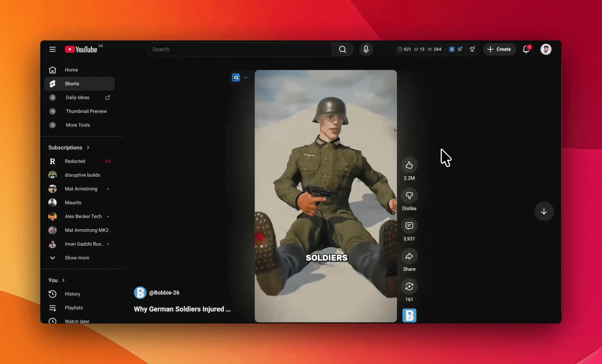602x364 pixels.
Task: Expand the vidIQ dropdown beside video
Action: (x=246, y=78)
